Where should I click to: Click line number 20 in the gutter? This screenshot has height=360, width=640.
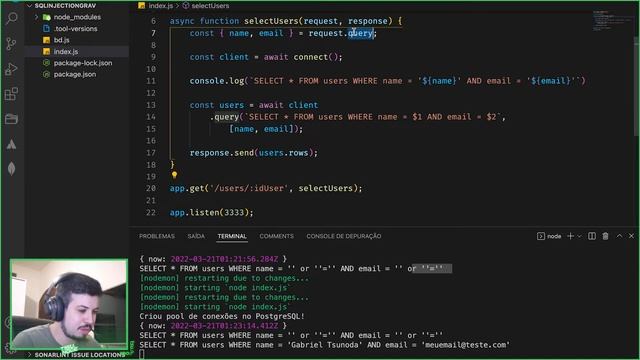151,188
